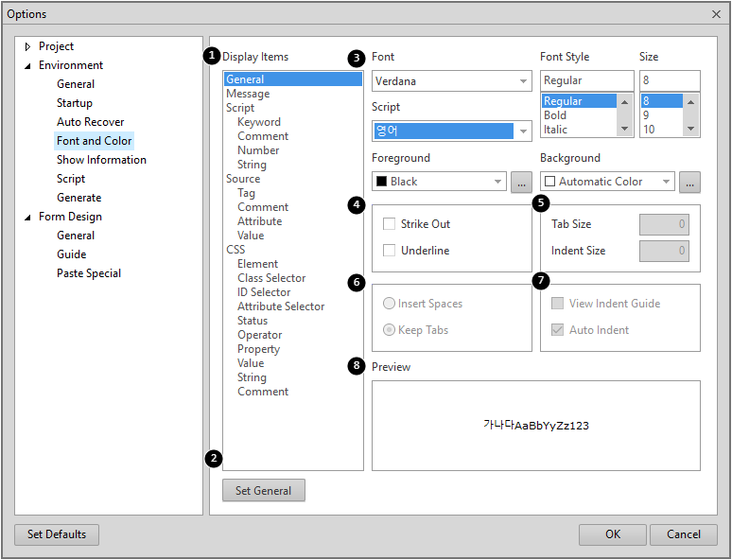Screen dimensions: 732x560
Task: Close the Options dialog window
Action: [716, 14]
